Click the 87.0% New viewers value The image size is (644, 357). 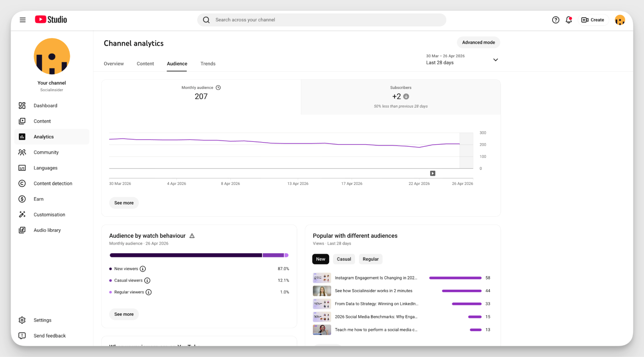click(x=283, y=269)
